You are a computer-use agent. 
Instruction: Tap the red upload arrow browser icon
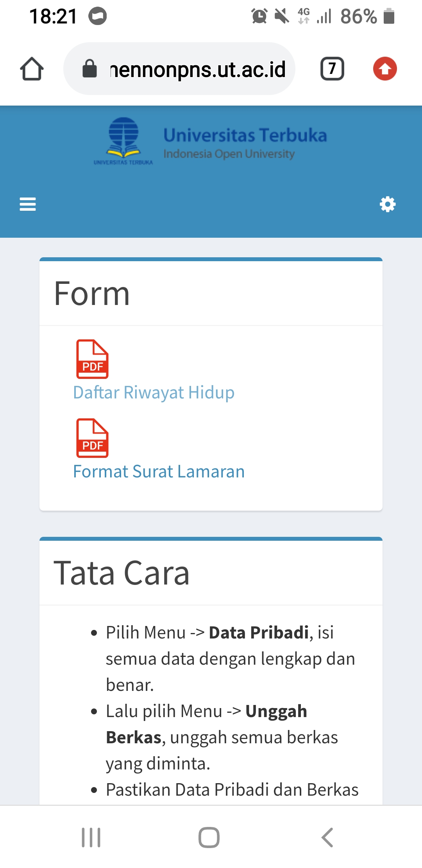point(385,69)
